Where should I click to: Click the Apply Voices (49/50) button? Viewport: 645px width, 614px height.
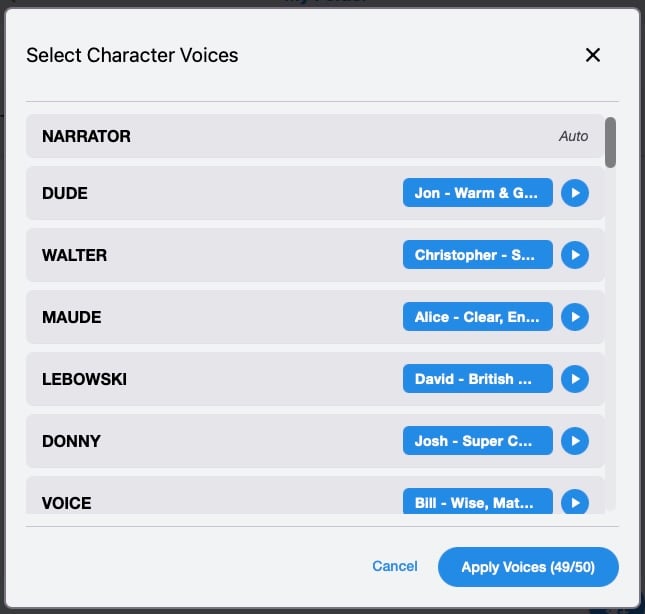click(528, 567)
